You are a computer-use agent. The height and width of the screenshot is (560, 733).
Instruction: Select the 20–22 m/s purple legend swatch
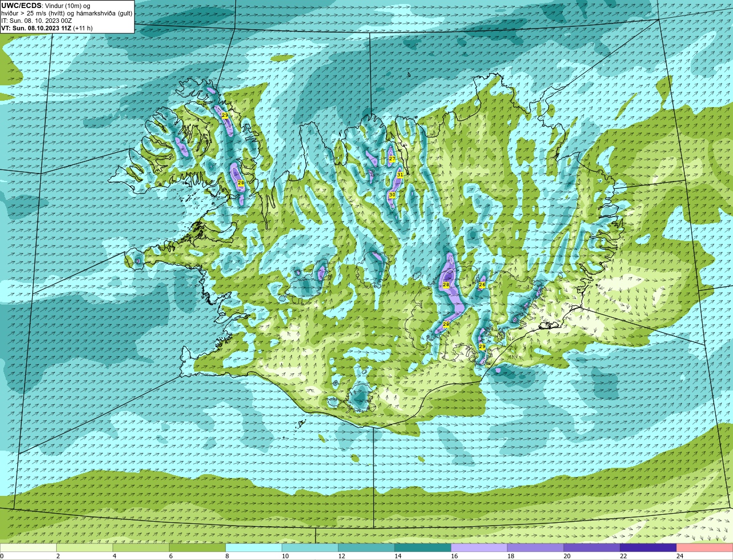tap(592, 548)
